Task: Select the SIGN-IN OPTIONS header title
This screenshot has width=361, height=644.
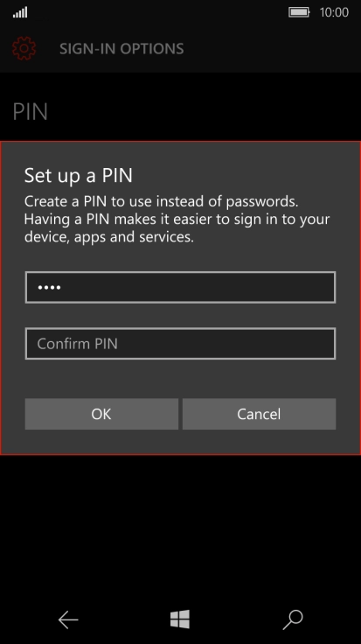Action: [x=121, y=49]
